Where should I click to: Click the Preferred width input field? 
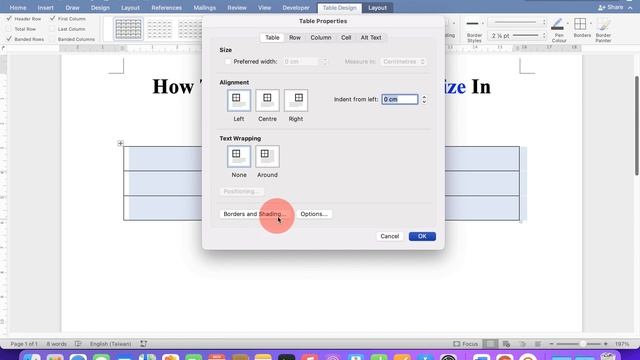point(301,62)
